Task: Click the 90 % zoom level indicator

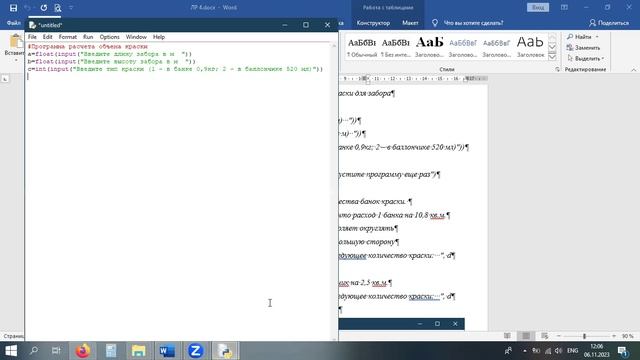Action: tap(627, 336)
